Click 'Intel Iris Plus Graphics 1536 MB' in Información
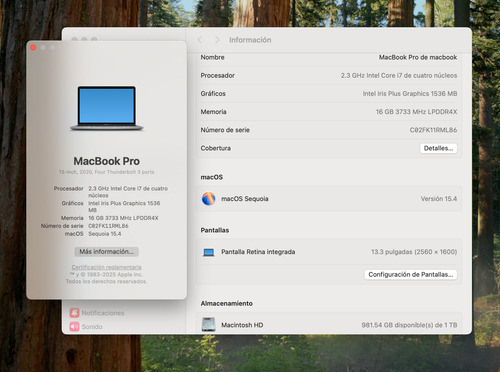Screen dimensions: 500x372 pos(410,94)
